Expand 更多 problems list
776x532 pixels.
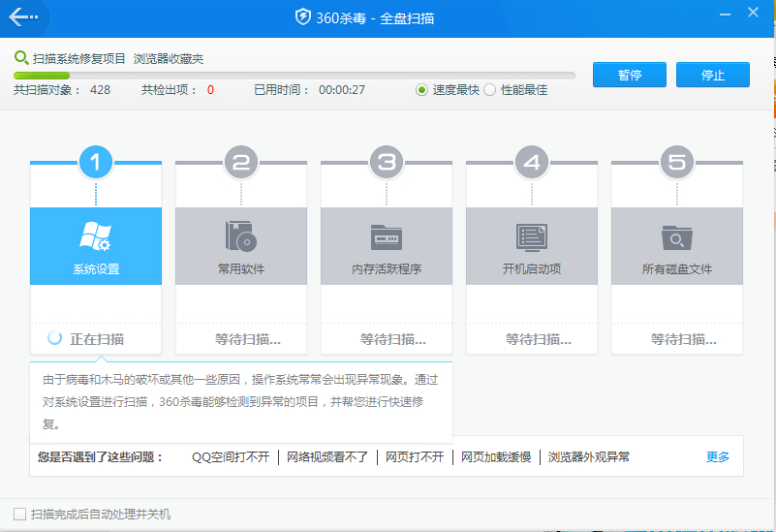[717, 456]
